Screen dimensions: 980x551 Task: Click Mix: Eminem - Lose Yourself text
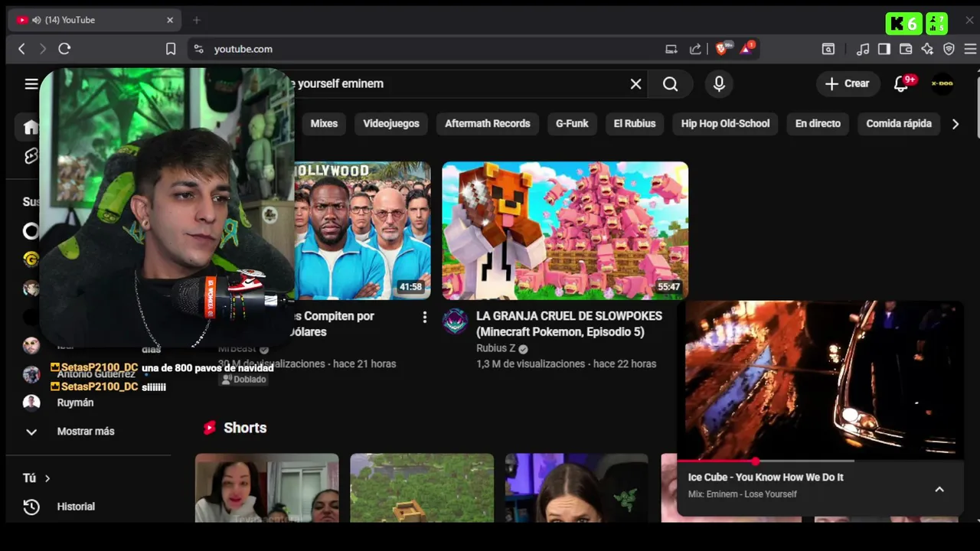pyautogui.click(x=742, y=494)
